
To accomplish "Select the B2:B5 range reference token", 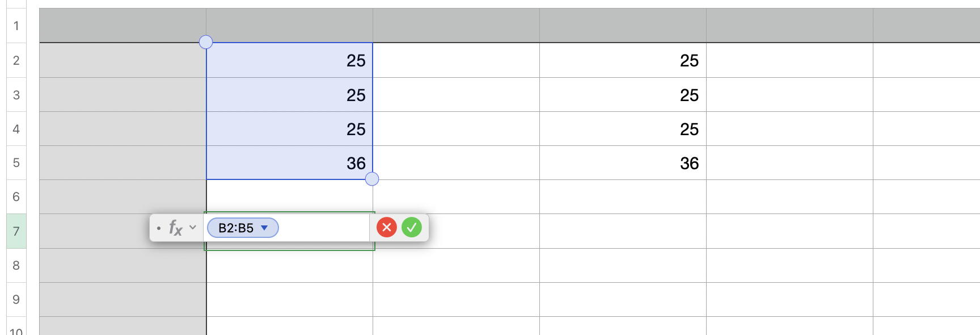I will [236, 228].
